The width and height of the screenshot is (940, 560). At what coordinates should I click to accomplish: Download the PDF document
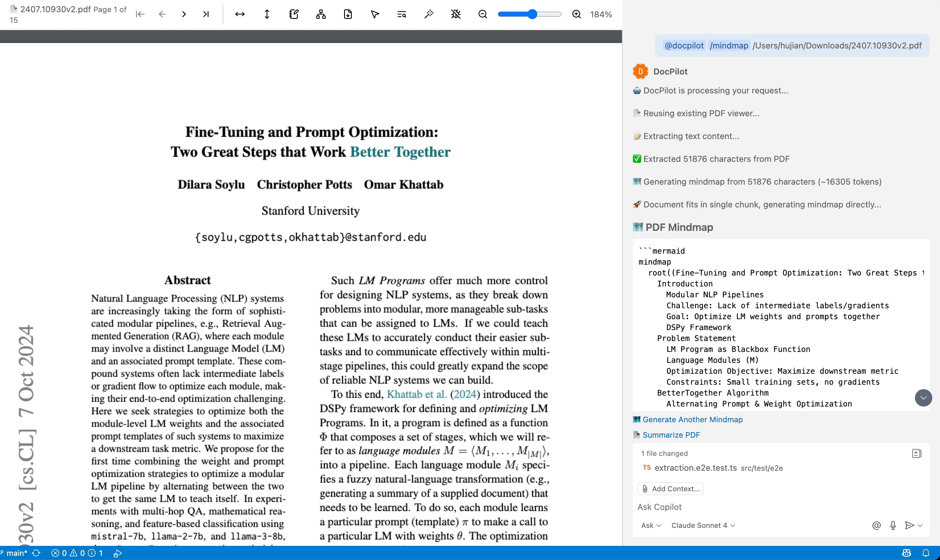click(348, 14)
